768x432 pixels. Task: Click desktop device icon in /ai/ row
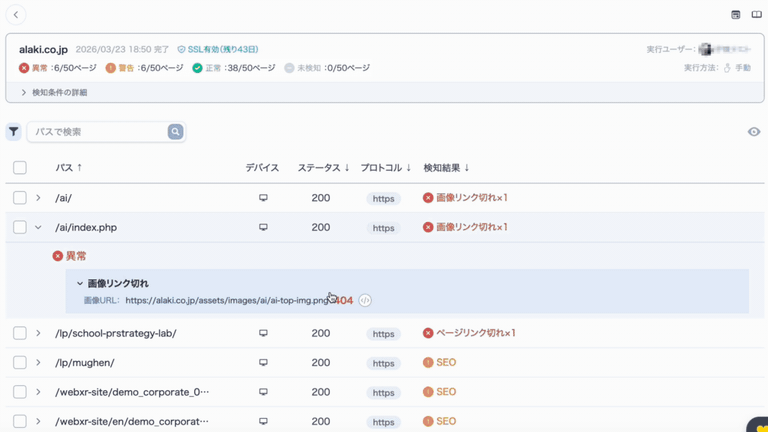point(264,198)
